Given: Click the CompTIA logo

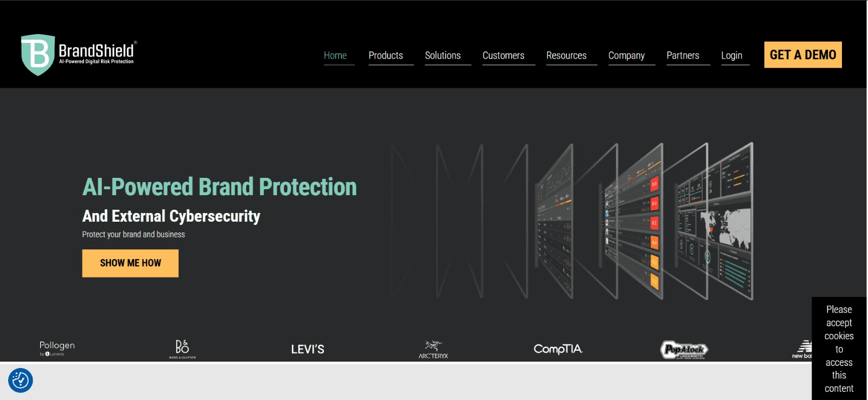Looking at the screenshot, I should (558, 349).
